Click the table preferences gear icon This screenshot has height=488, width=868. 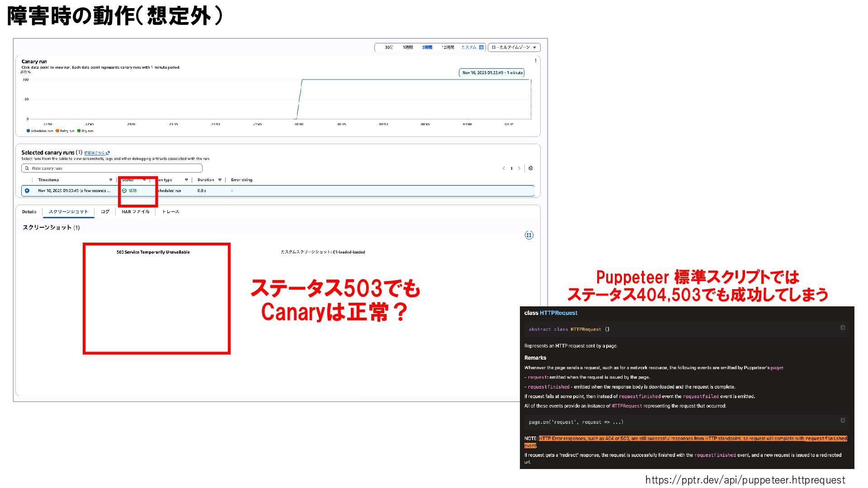tap(531, 168)
